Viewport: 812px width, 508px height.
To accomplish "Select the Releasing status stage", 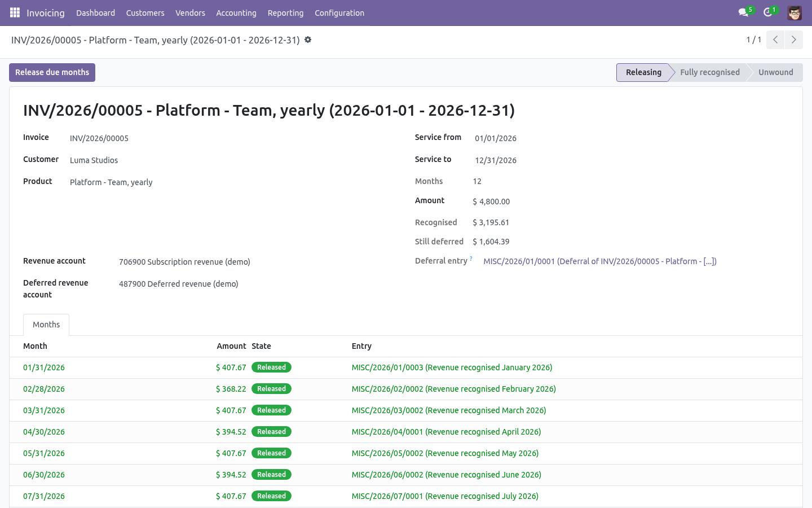I will point(643,72).
